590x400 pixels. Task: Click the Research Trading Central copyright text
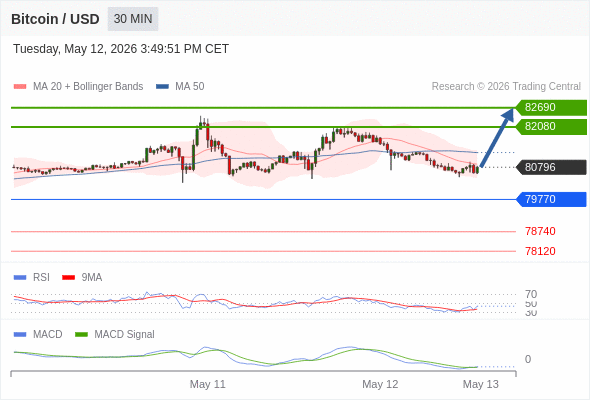[x=506, y=87]
